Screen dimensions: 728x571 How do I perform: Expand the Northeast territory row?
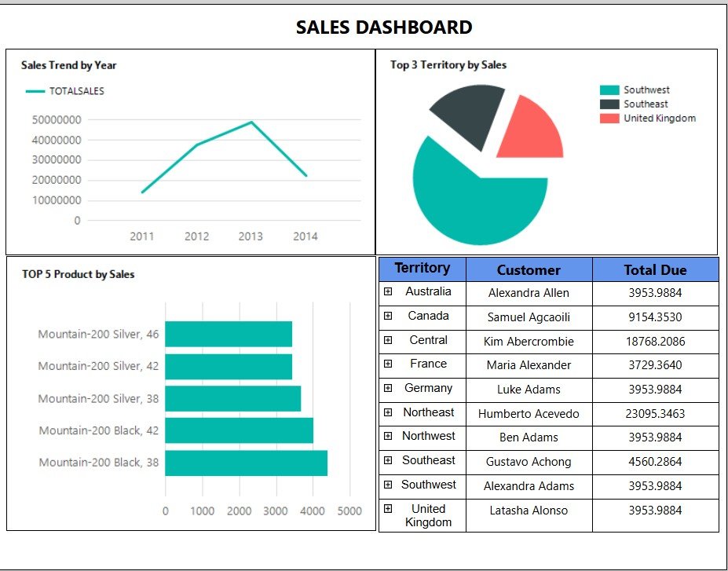pos(387,412)
